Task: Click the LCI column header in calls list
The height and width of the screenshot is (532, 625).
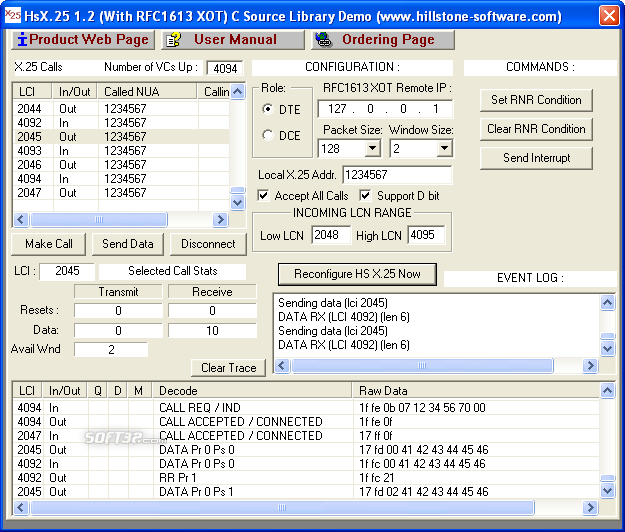Action: click(33, 92)
